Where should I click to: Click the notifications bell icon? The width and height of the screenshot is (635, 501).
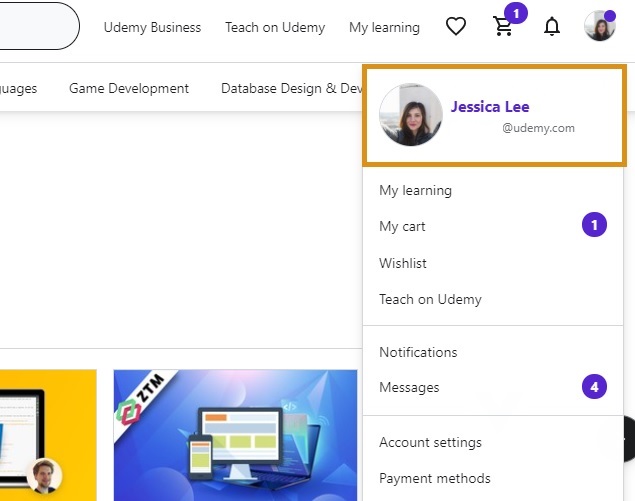[552, 27]
